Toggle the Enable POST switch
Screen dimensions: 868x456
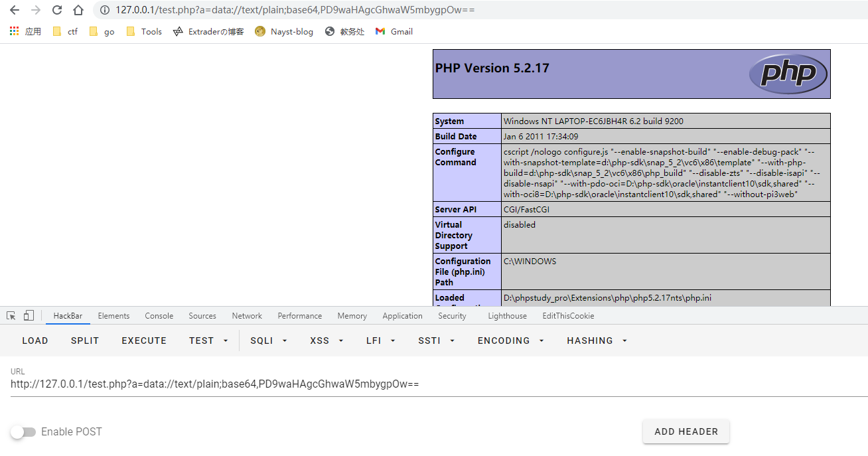(23, 432)
